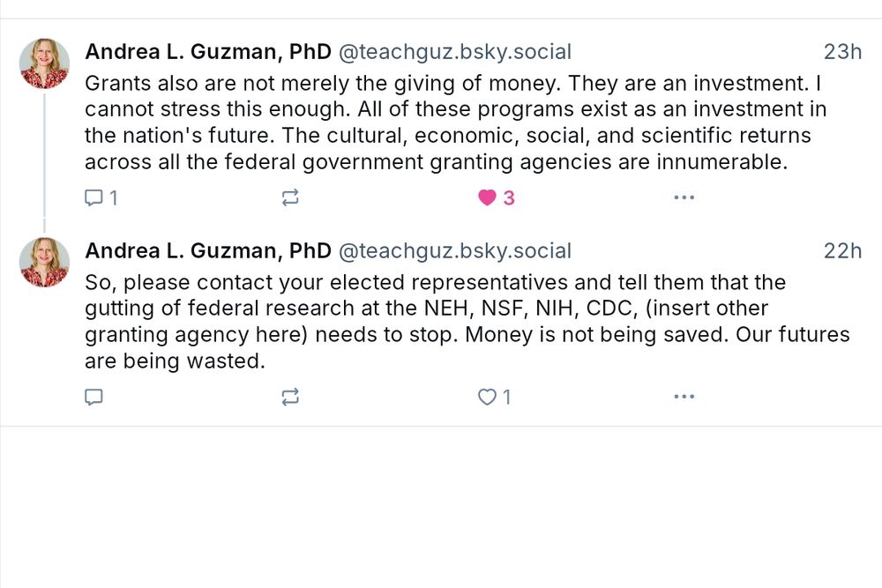Click @teachguz.bsky.social handle in first post
The image size is (882, 588).
pos(455,52)
